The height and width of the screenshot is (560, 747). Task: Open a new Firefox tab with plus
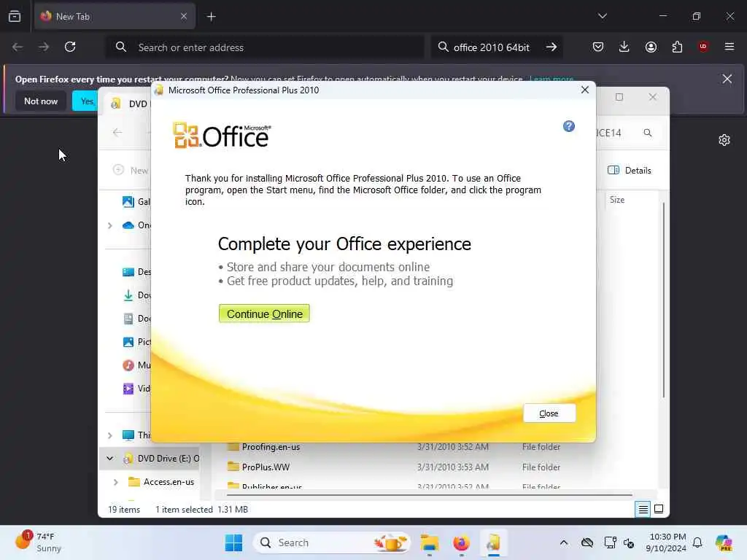(212, 17)
